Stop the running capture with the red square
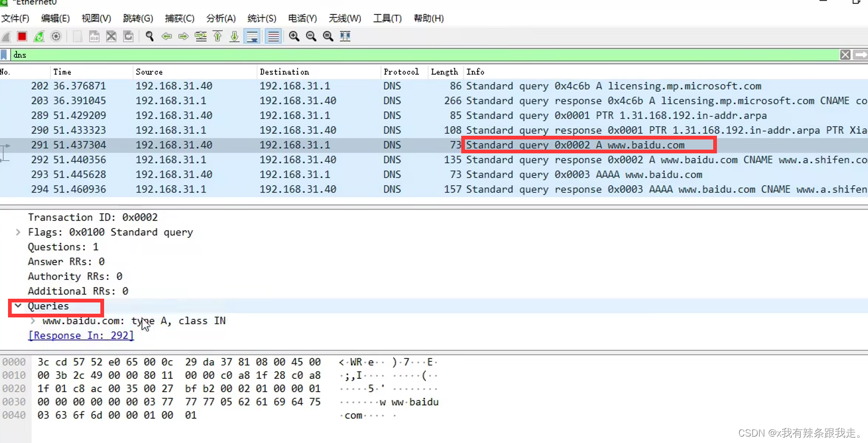This screenshot has width=868, height=443. (x=22, y=36)
